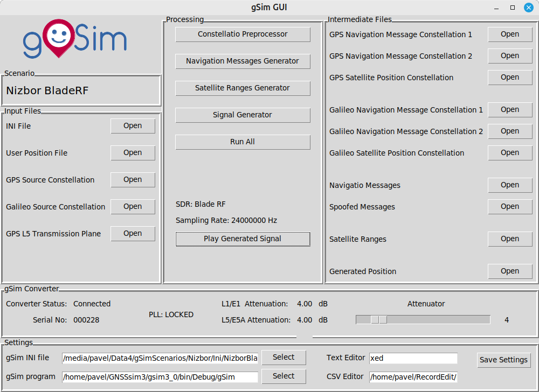Open Galileo Navigation Message Constellation 2
The width and height of the screenshot is (539, 392).
510,131
